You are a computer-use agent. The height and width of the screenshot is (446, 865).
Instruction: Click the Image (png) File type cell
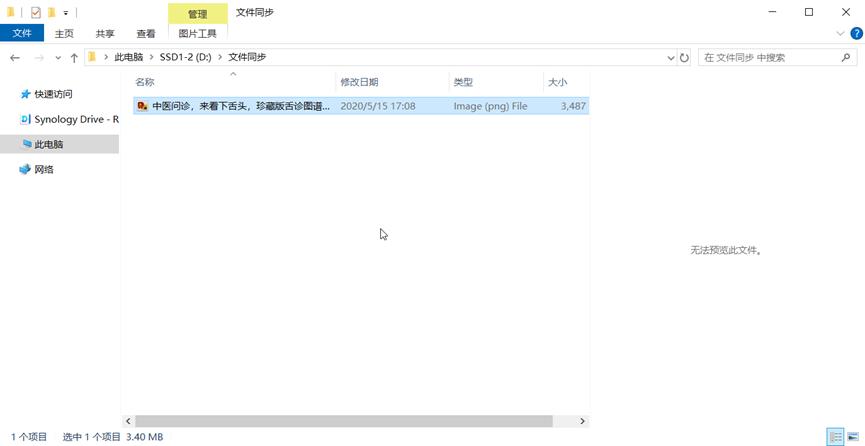pos(490,106)
